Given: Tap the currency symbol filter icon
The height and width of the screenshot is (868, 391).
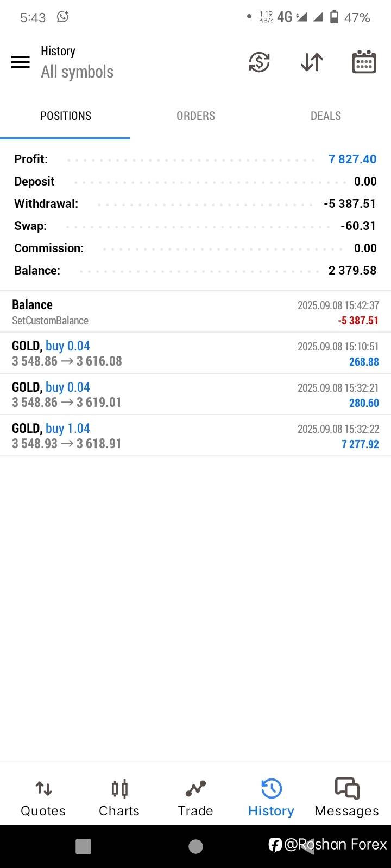Looking at the screenshot, I should pos(259,62).
